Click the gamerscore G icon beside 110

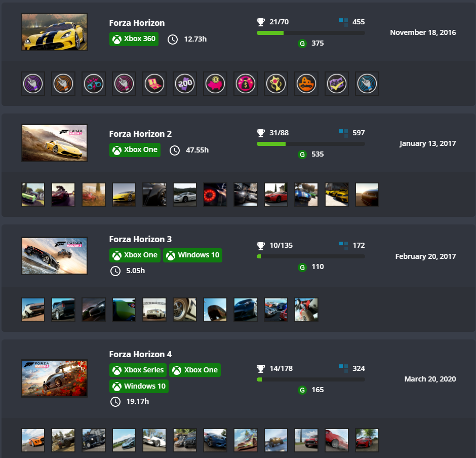[x=302, y=267]
